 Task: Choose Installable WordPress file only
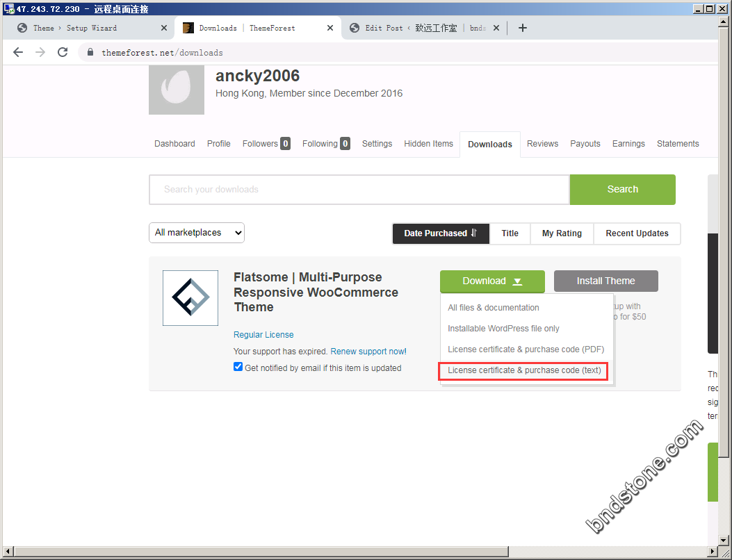503,329
